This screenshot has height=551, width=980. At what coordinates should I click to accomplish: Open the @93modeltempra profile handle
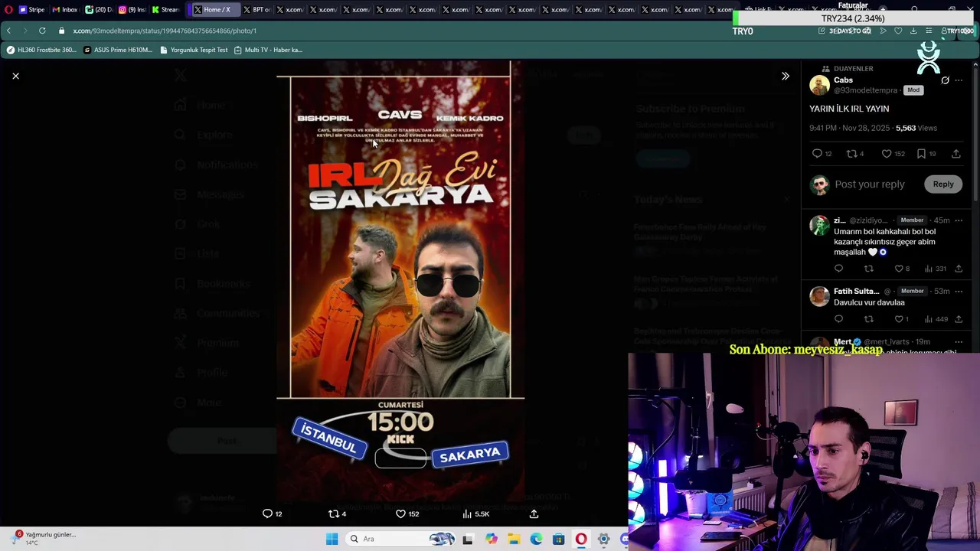coord(864,90)
